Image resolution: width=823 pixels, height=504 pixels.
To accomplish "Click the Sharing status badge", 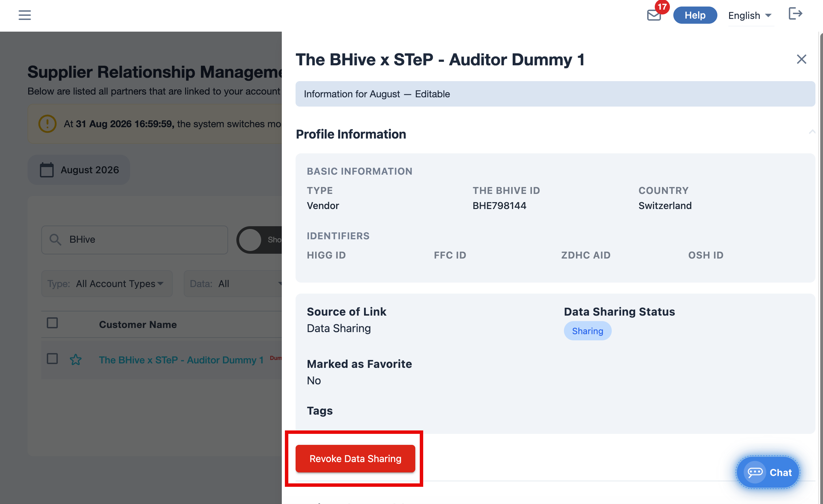I will pos(588,331).
